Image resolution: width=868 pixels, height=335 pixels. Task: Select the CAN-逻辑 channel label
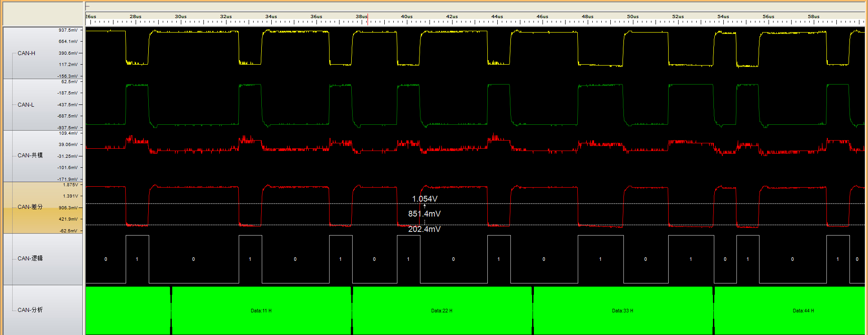(x=30, y=259)
